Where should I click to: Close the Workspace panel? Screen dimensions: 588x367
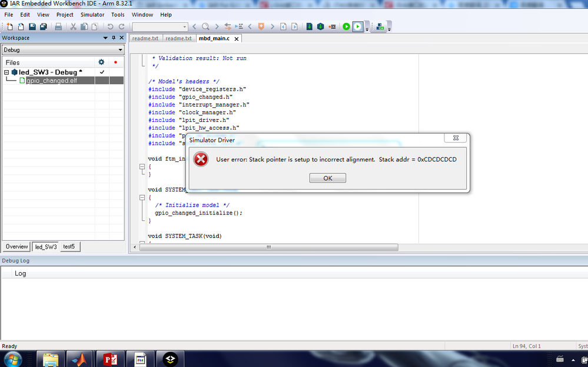pyautogui.click(x=121, y=38)
